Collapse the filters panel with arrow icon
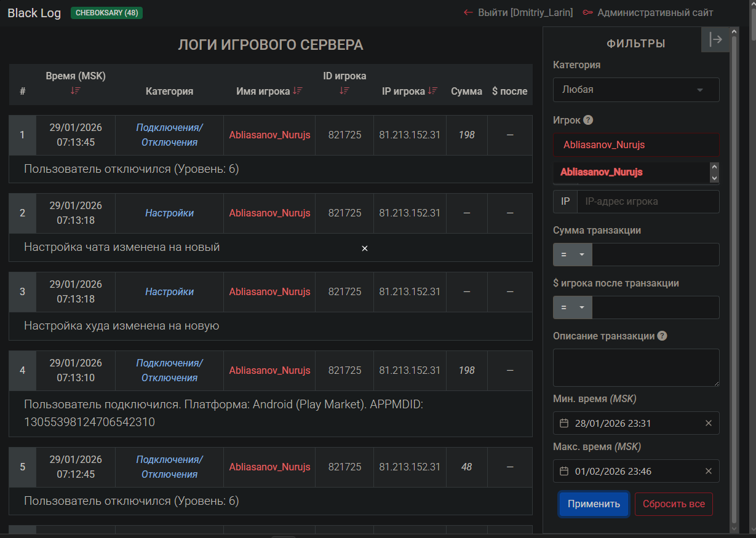 tap(715, 39)
